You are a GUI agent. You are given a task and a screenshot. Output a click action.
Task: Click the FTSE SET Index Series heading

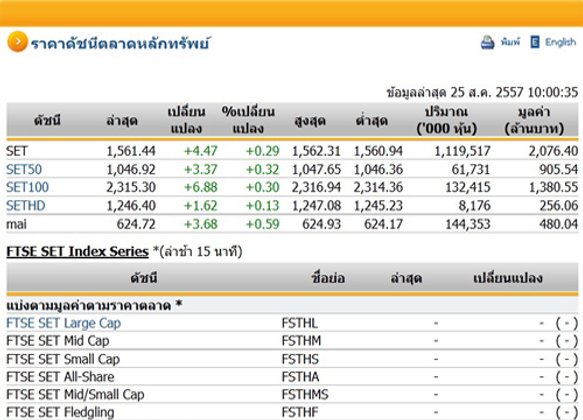click(x=77, y=252)
